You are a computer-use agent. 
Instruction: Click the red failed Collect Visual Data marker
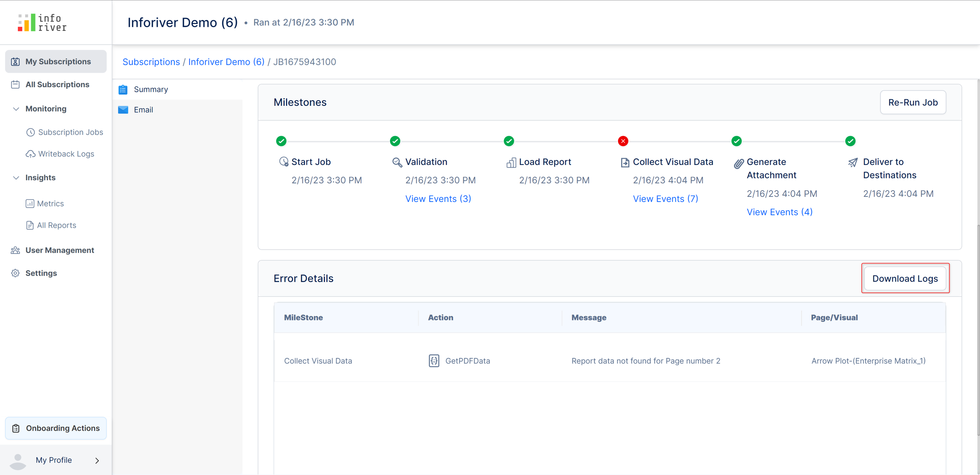tap(623, 141)
